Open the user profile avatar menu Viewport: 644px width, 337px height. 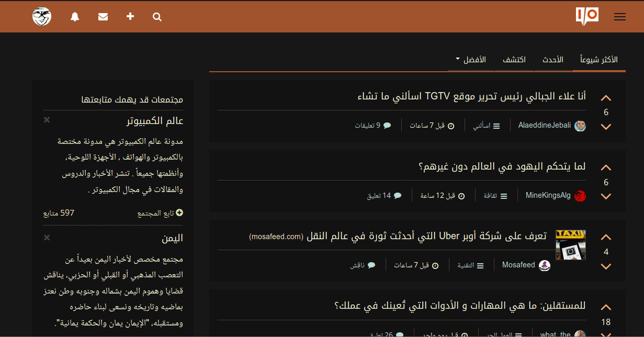click(x=42, y=17)
